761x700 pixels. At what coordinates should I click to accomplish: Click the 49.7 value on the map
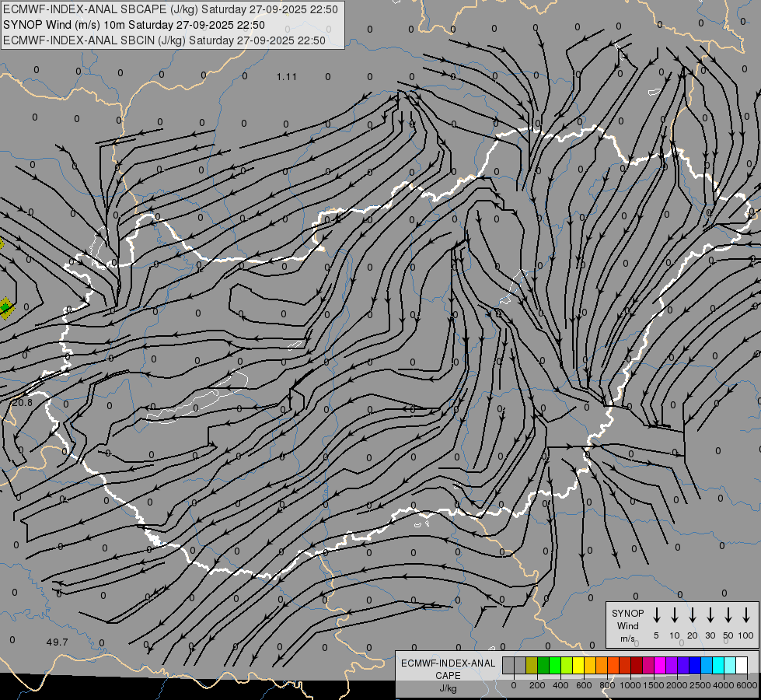click(x=58, y=642)
